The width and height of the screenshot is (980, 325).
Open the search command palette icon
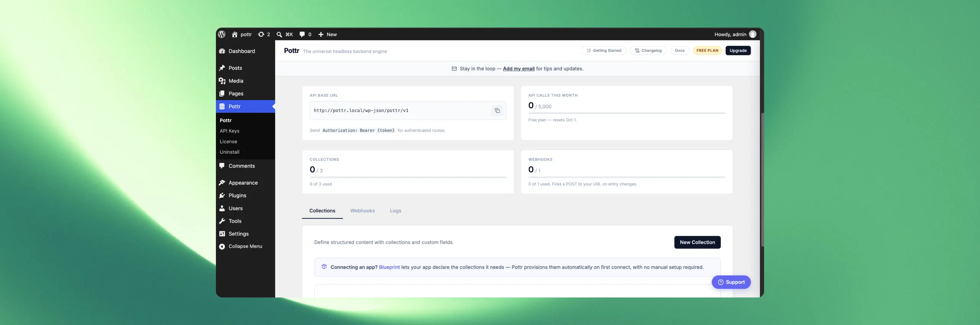[279, 34]
